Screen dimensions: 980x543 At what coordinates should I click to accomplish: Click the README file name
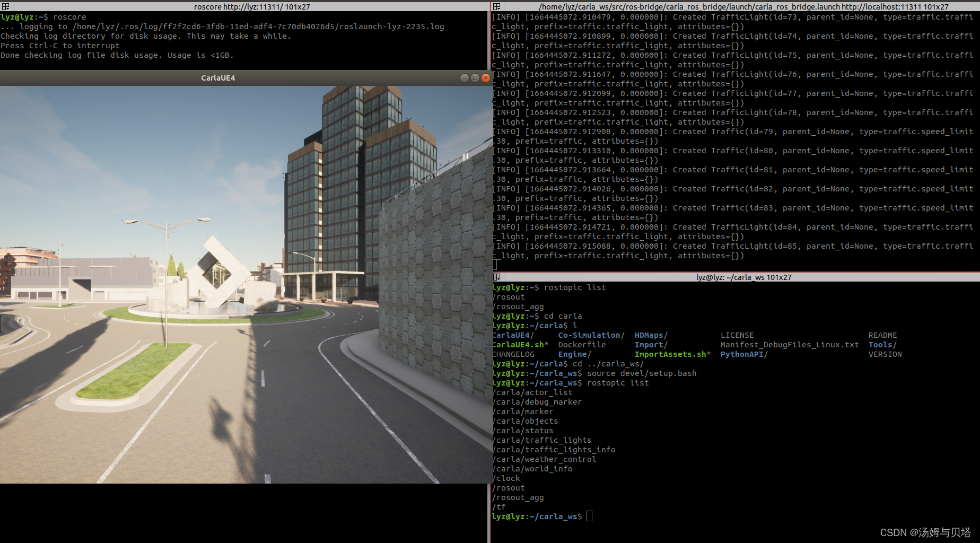click(x=882, y=335)
